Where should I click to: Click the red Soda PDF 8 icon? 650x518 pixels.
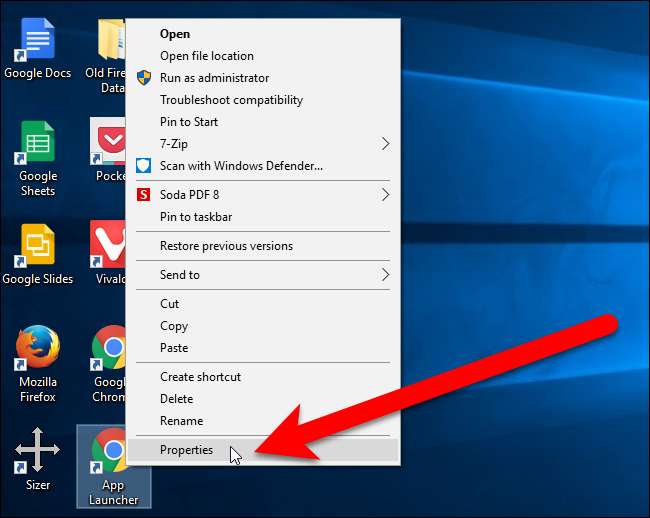[143, 194]
